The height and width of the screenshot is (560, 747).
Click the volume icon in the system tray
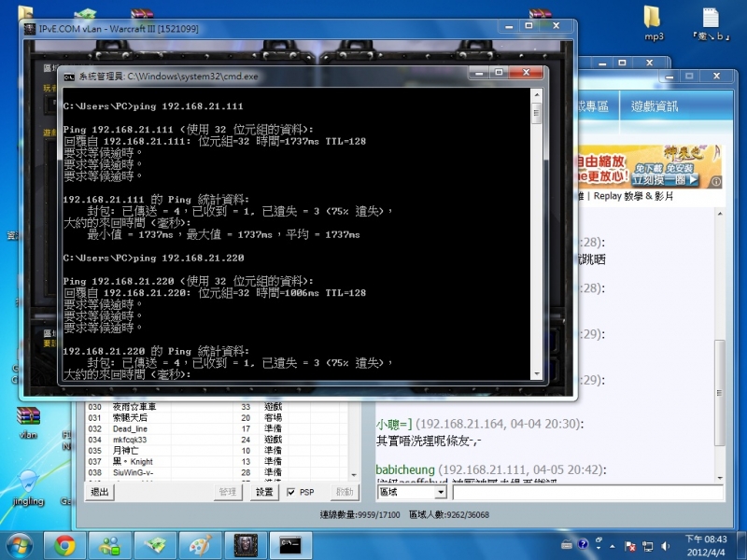(665, 545)
